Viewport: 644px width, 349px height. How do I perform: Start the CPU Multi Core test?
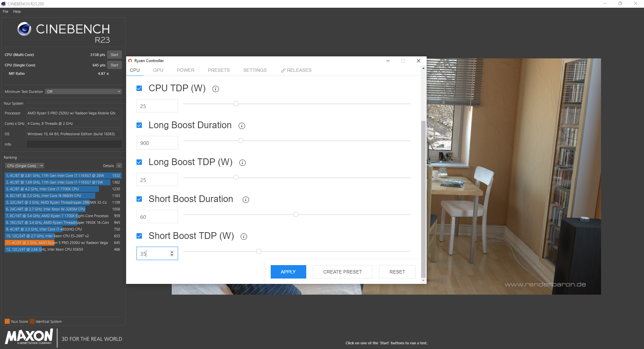tap(114, 55)
